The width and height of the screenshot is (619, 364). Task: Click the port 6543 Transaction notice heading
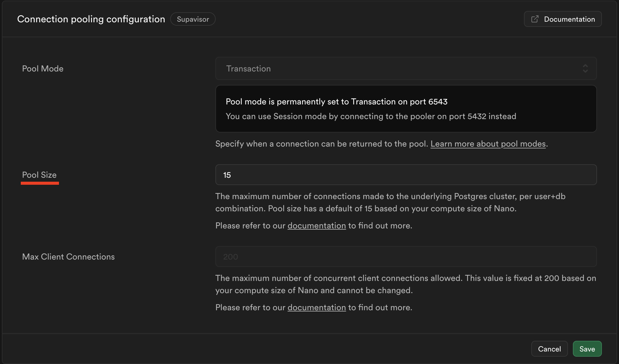pos(336,102)
